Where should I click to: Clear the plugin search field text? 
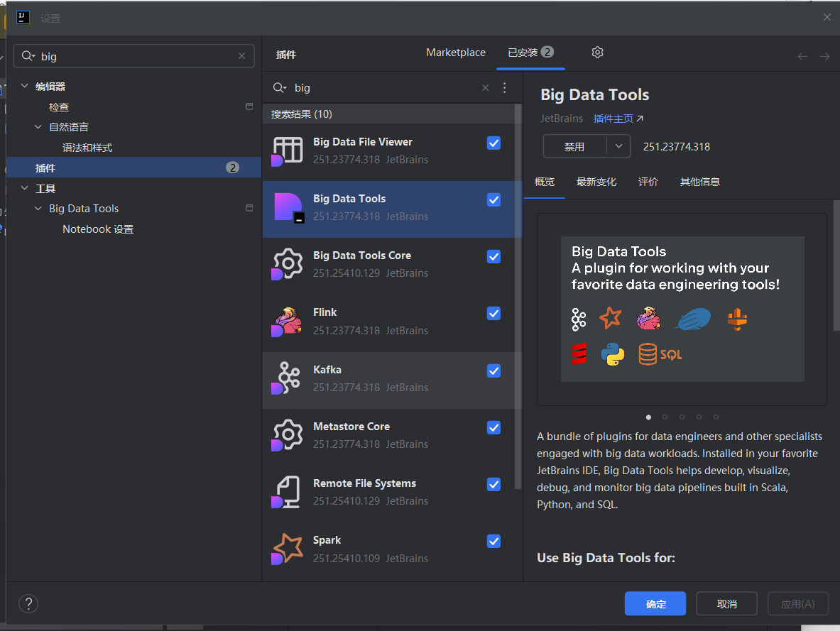(486, 88)
